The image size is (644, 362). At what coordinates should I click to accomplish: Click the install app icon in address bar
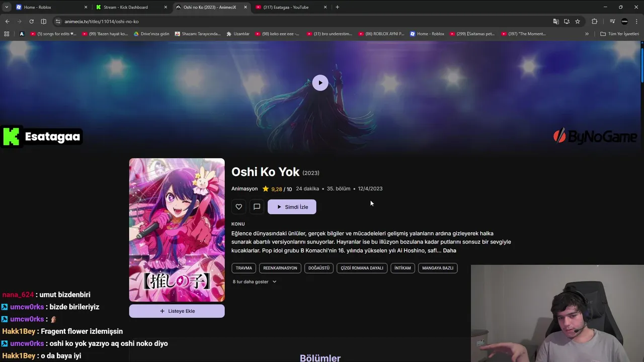(x=567, y=22)
